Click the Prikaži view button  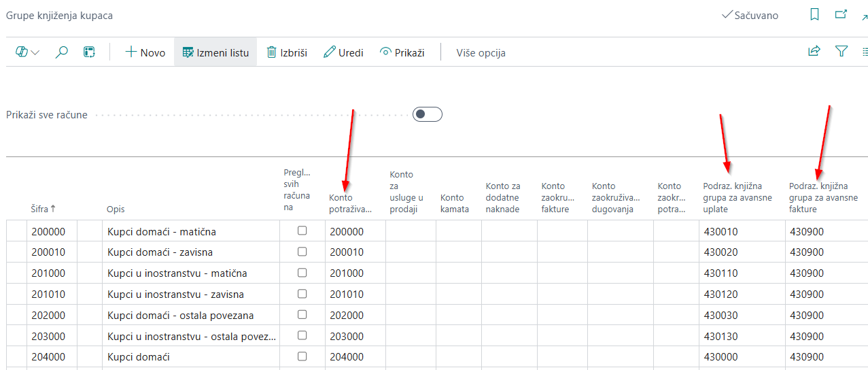tap(402, 52)
